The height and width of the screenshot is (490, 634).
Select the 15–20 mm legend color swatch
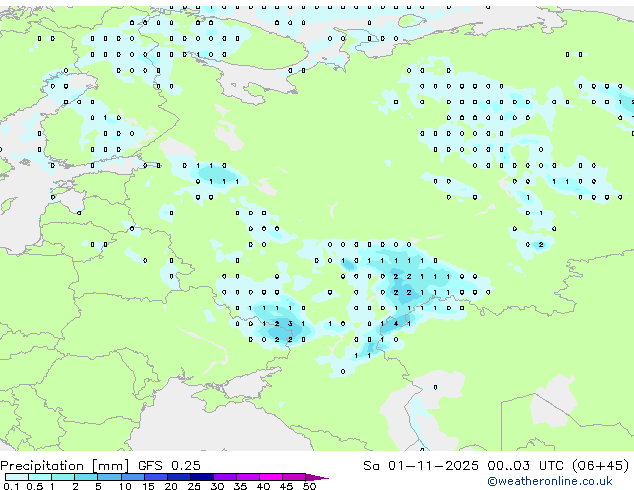155,477
